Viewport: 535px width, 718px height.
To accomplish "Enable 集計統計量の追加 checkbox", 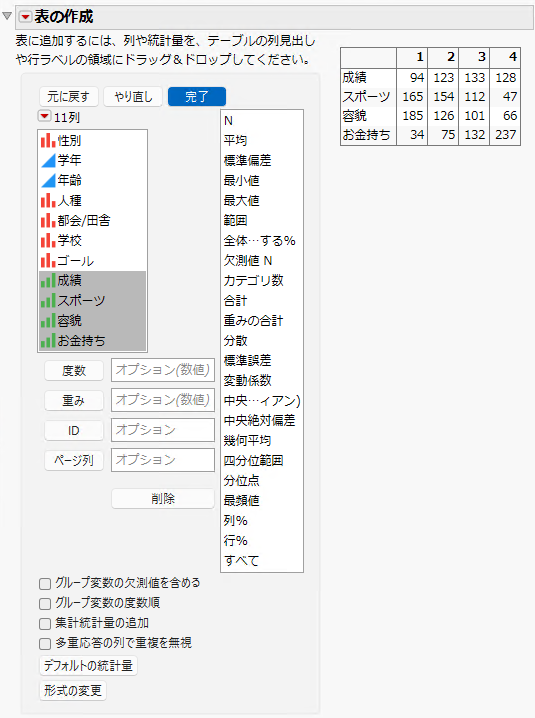I will pyautogui.click(x=45, y=624).
